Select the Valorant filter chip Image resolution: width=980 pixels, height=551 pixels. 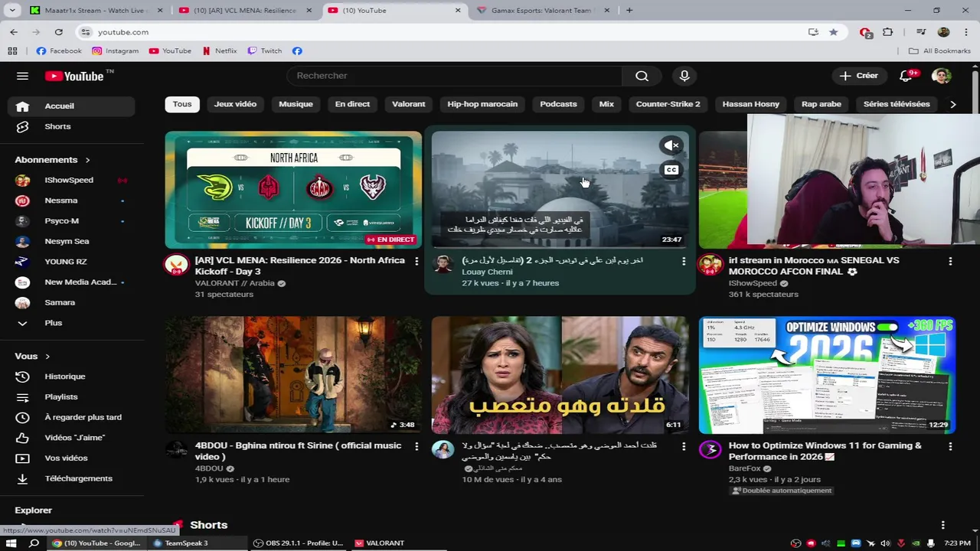pos(408,104)
